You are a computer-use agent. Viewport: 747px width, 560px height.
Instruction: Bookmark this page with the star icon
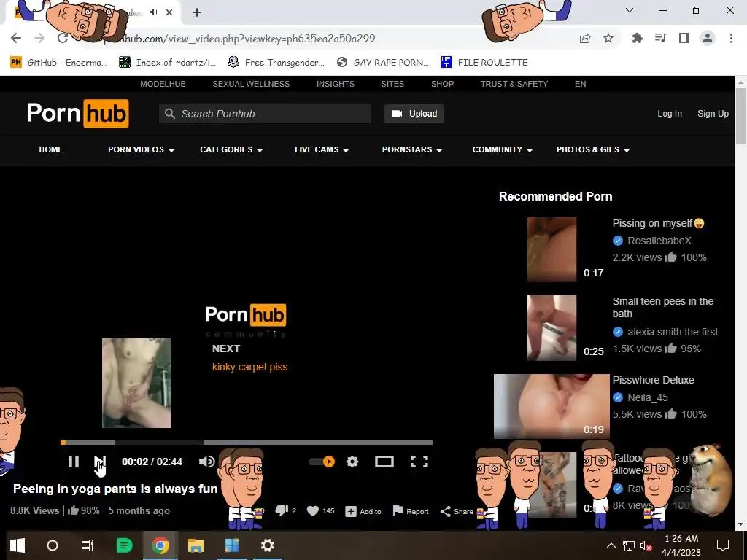point(608,38)
